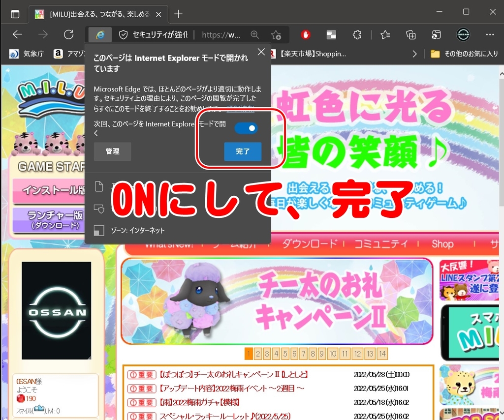This screenshot has height=420, width=504.
Task: Open the Collections icon in toolbar
Action: tap(411, 34)
